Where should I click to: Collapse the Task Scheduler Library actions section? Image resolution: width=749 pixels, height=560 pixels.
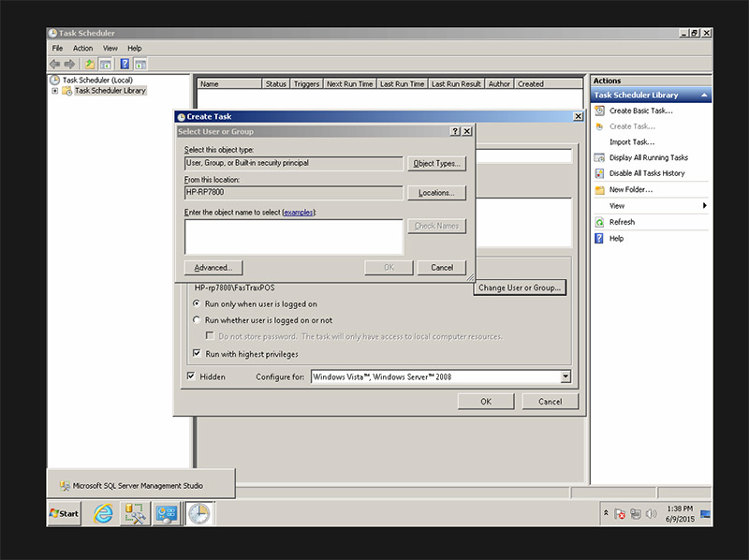(704, 96)
